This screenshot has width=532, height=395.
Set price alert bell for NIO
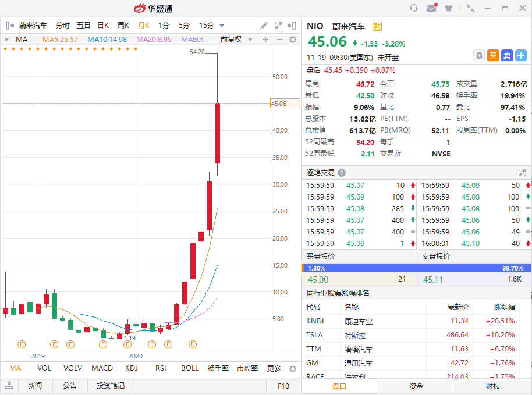478,55
